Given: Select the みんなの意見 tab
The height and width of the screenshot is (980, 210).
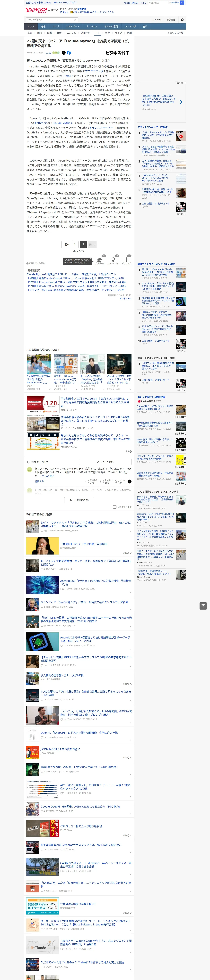Looking at the screenshot, I should [111, 27].
